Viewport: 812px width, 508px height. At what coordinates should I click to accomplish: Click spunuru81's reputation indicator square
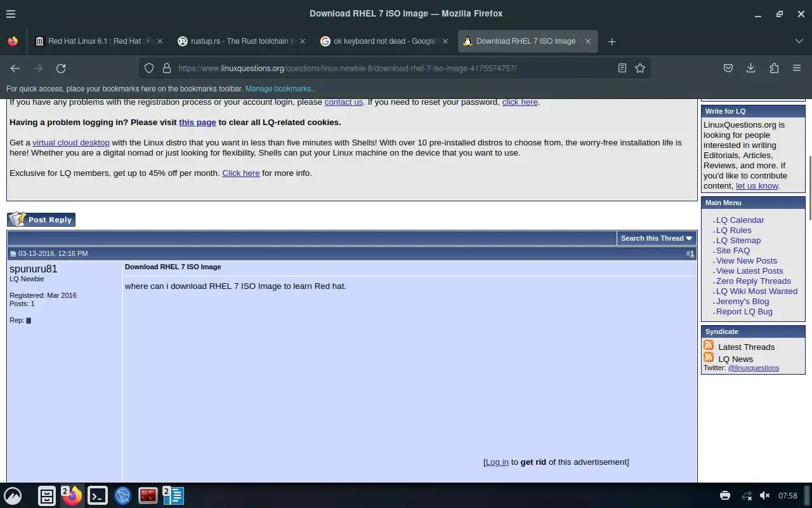29,321
